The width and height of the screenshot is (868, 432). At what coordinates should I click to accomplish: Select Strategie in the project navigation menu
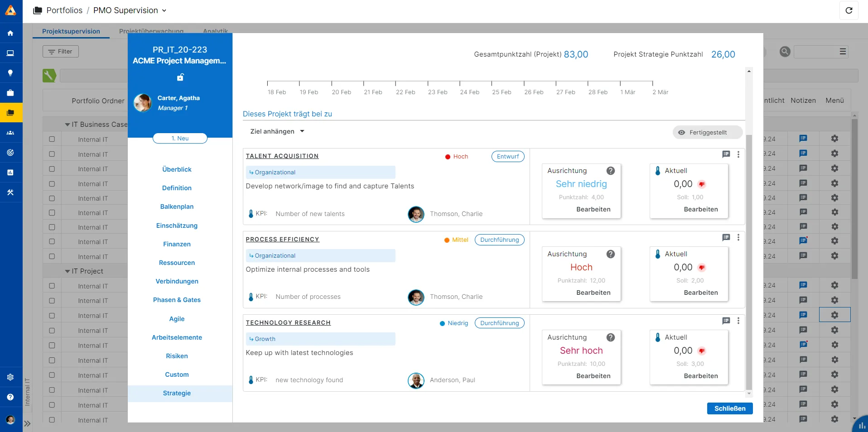click(x=177, y=394)
